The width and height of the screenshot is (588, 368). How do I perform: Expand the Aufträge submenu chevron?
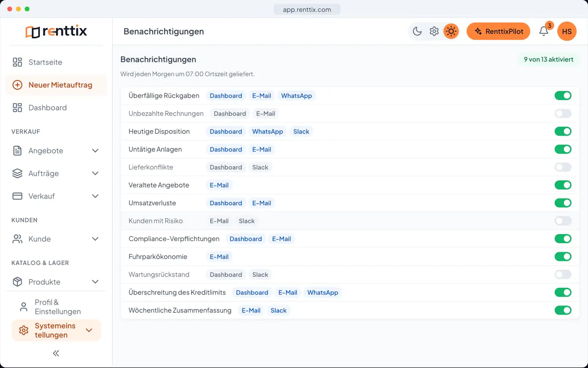[95, 173]
